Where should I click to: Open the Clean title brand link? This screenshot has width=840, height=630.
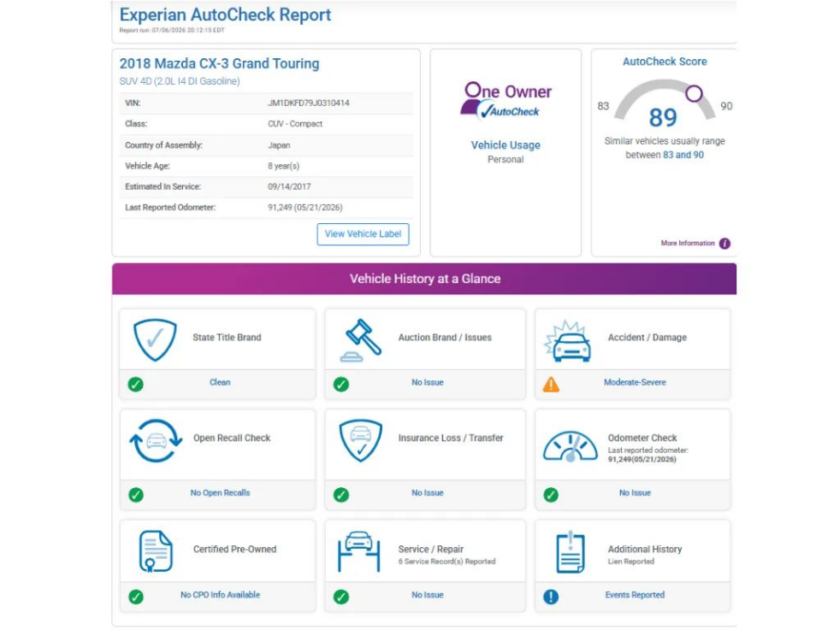click(x=220, y=382)
